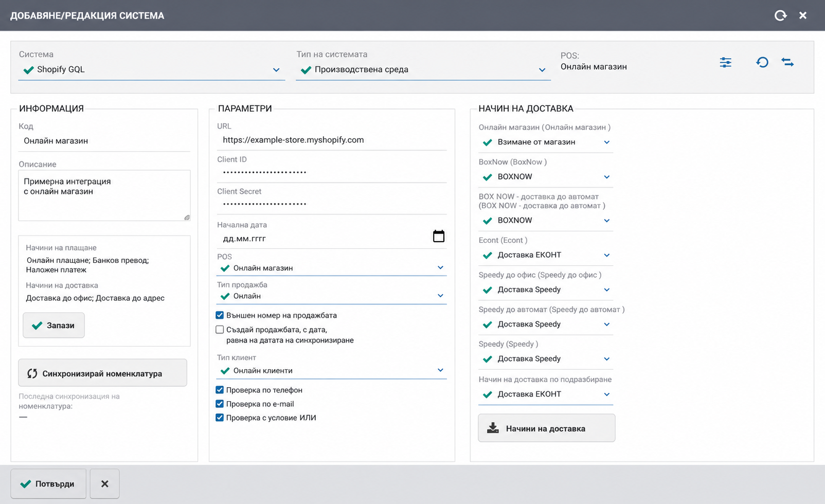Viewport: 825px width, 504px height.
Task: Toggle Проверка по e-mail checkbox
Action: click(x=220, y=404)
